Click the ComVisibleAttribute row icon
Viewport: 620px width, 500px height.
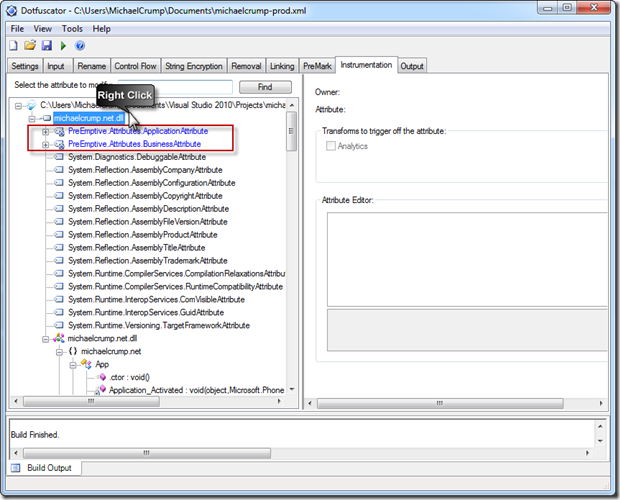pos(59,299)
